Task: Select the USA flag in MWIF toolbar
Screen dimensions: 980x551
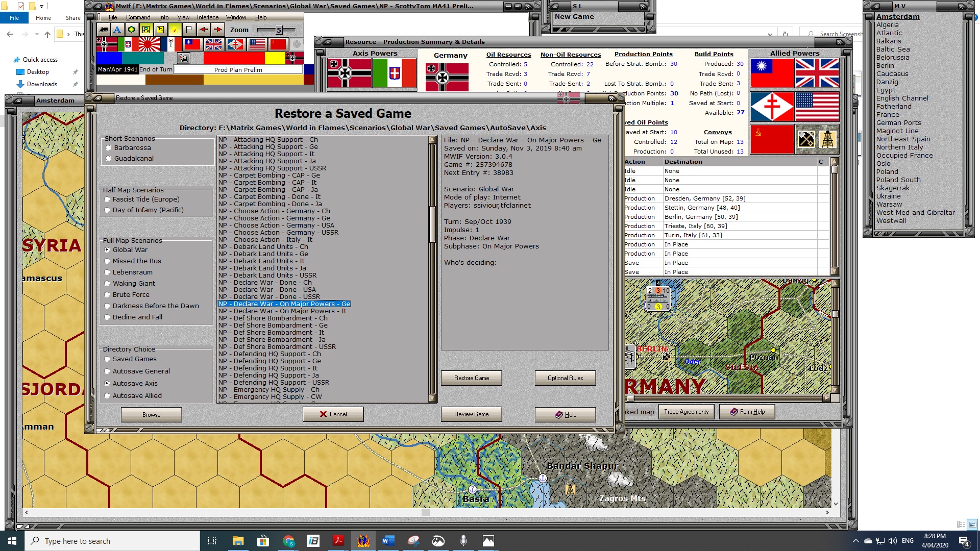Action: tap(257, 44)
